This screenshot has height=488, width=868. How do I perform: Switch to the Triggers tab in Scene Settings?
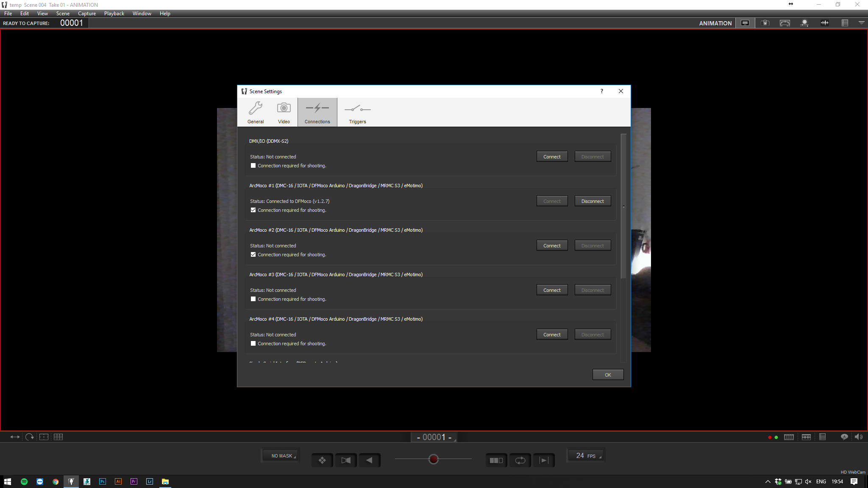pos(357,112)
